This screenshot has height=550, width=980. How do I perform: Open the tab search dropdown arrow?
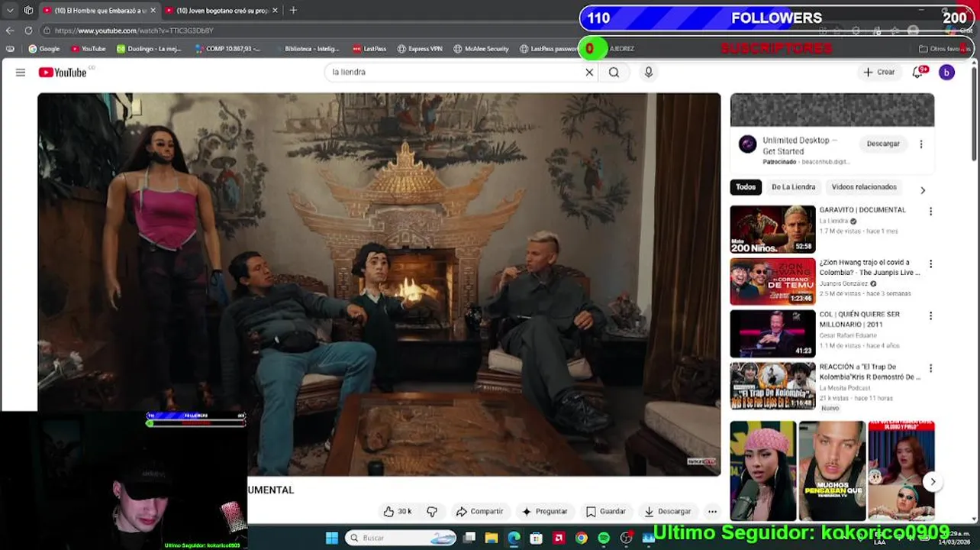point(10,11)
